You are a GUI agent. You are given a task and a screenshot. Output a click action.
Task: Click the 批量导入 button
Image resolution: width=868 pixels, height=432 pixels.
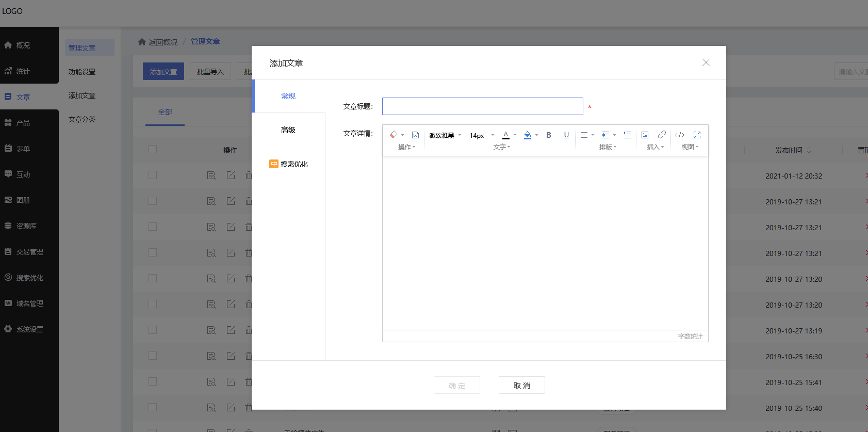tap(210, 72)
